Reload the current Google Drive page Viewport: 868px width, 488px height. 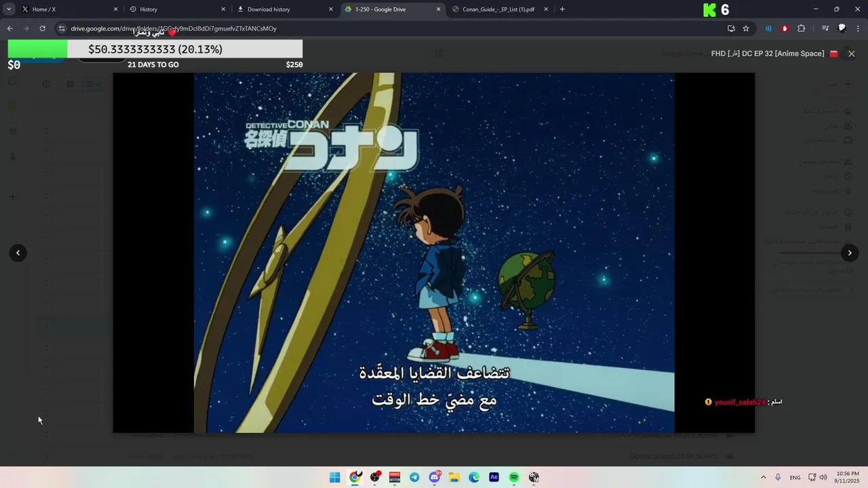(x=42, y=28)
